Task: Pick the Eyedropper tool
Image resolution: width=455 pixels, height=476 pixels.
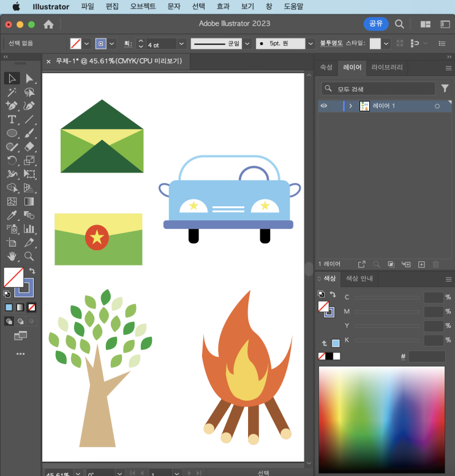Action: tap(12, 215)
